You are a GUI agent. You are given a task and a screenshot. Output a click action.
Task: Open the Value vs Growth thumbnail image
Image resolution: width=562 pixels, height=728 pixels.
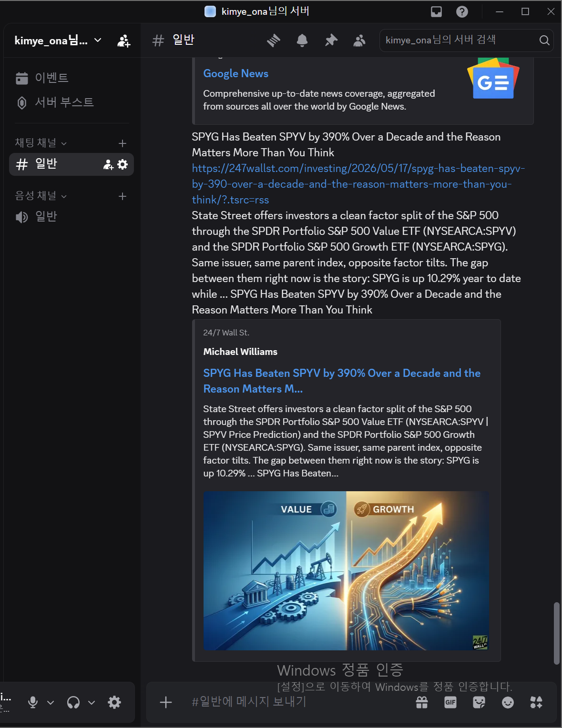pyautogui.click(x=346, y=571)
